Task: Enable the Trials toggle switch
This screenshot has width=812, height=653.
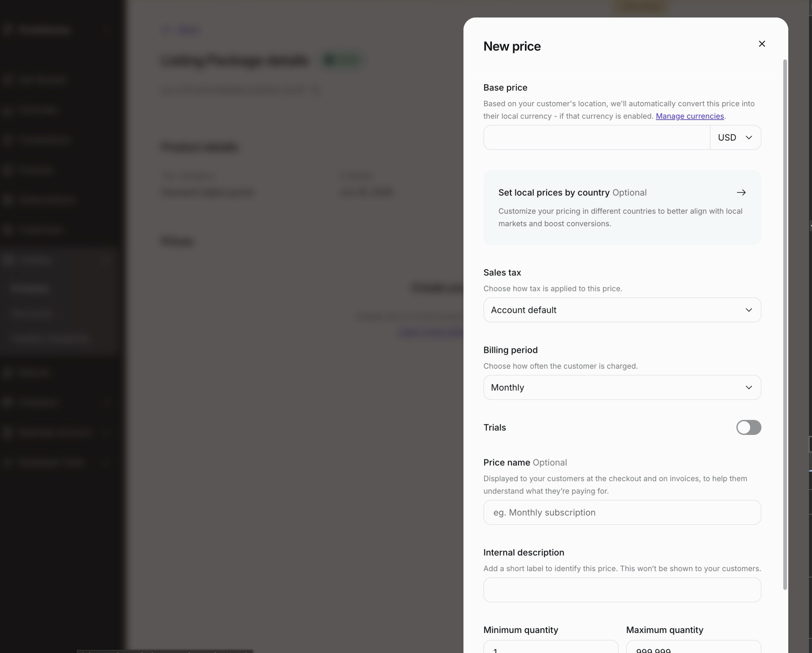Action: [748, 427]
